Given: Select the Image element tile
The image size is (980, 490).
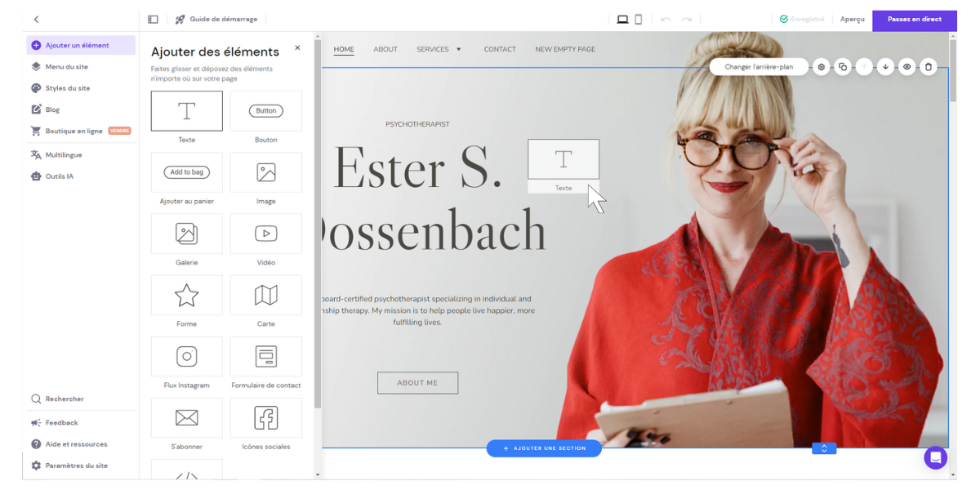Looking at the screenshot, I should 266,172.
